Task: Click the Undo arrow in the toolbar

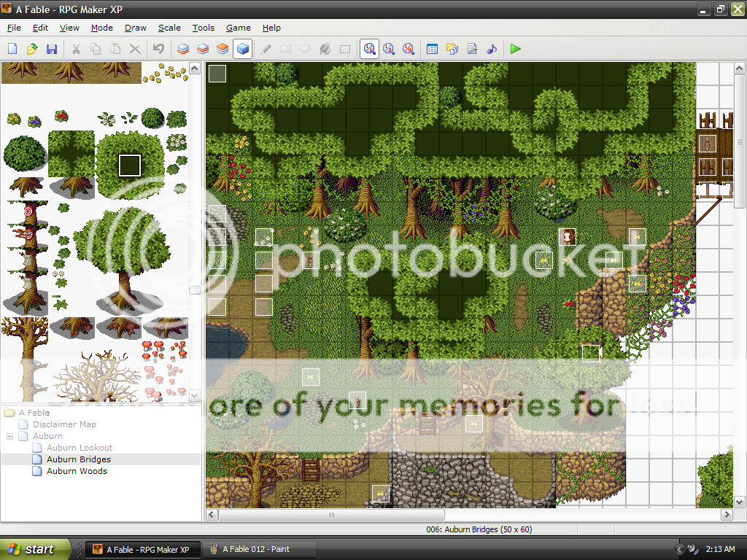Action: [x=158, y=49]
